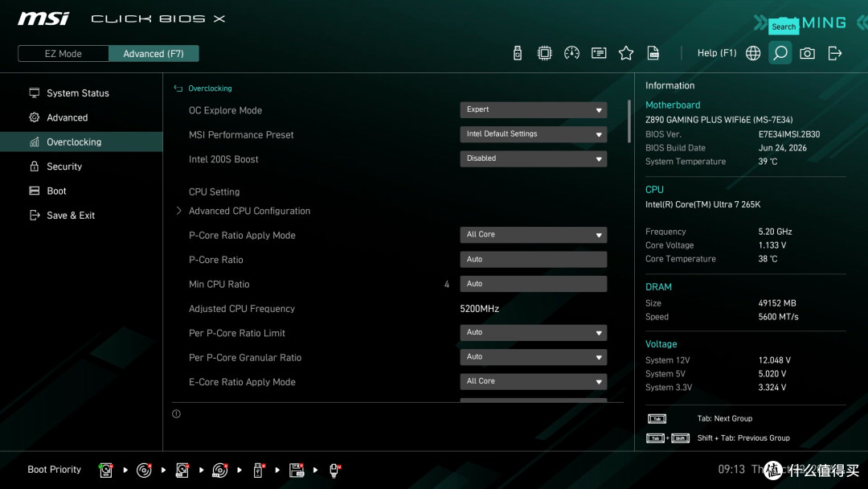The width and height of the screenshot is (868, 489).
Task: Expand Advanced CPU Configuration submenu
Action: [249, 211]
